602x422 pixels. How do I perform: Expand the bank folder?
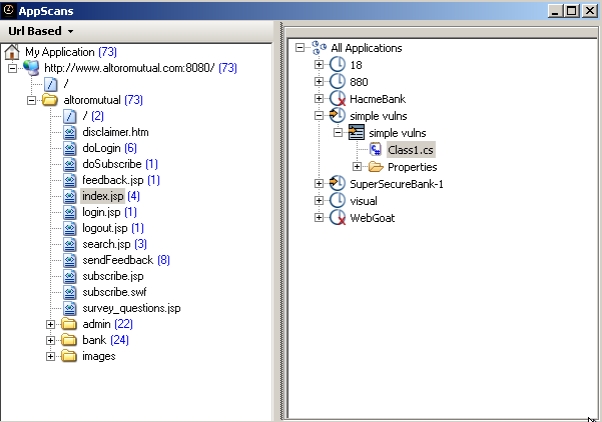coord(50,341)
